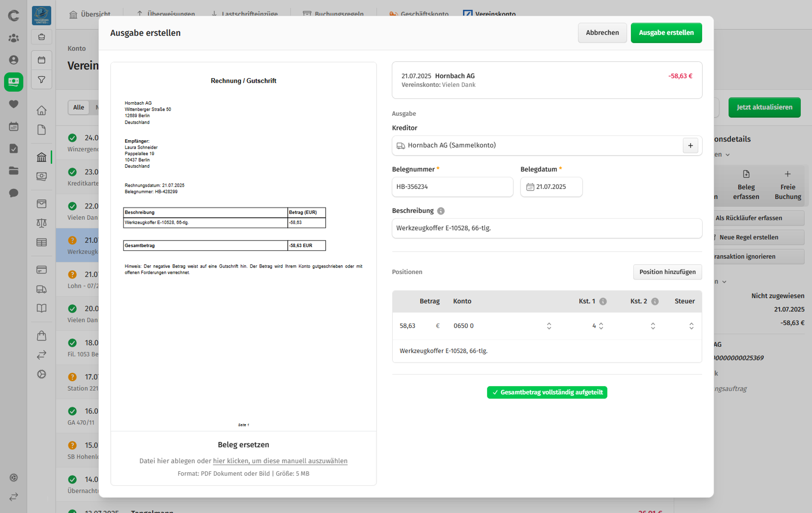Open the user profile icon in the left rail
This screenshot has height=513, width=812.
click(14, 60)
